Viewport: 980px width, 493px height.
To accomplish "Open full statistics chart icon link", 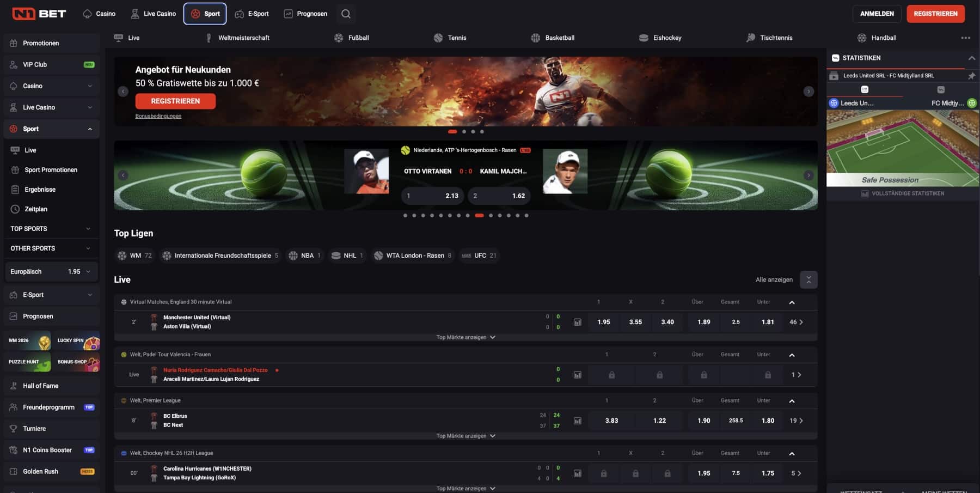I will pyautogui.click(x=865, y=193).
